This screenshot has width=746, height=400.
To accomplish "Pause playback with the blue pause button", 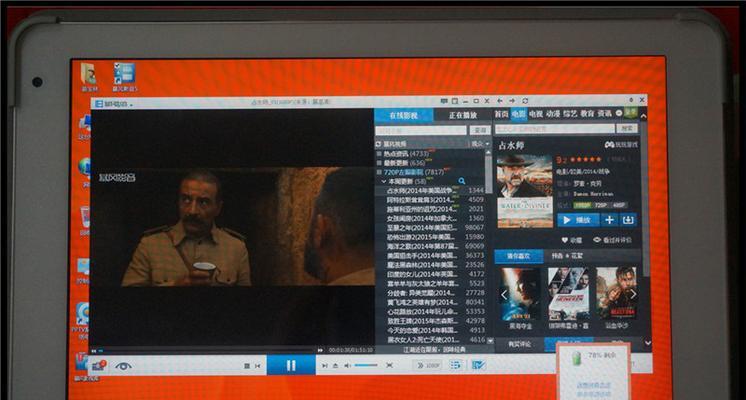I will tap(291, 365).
